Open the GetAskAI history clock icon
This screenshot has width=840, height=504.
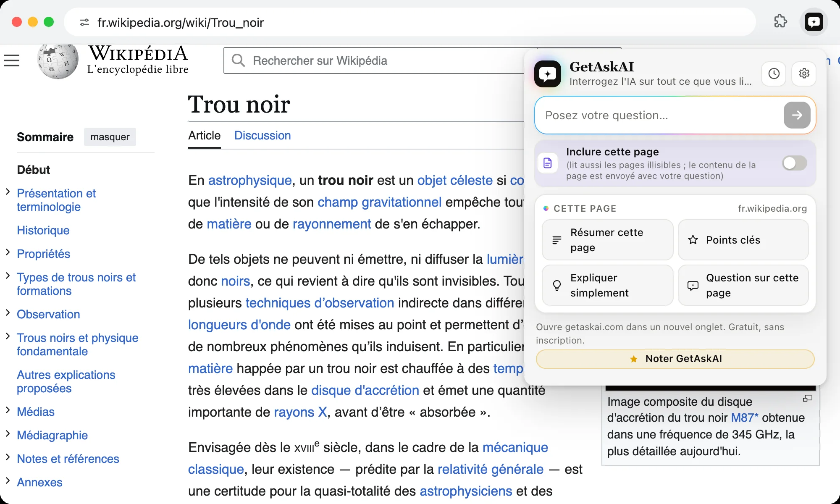tap(774, 73)
